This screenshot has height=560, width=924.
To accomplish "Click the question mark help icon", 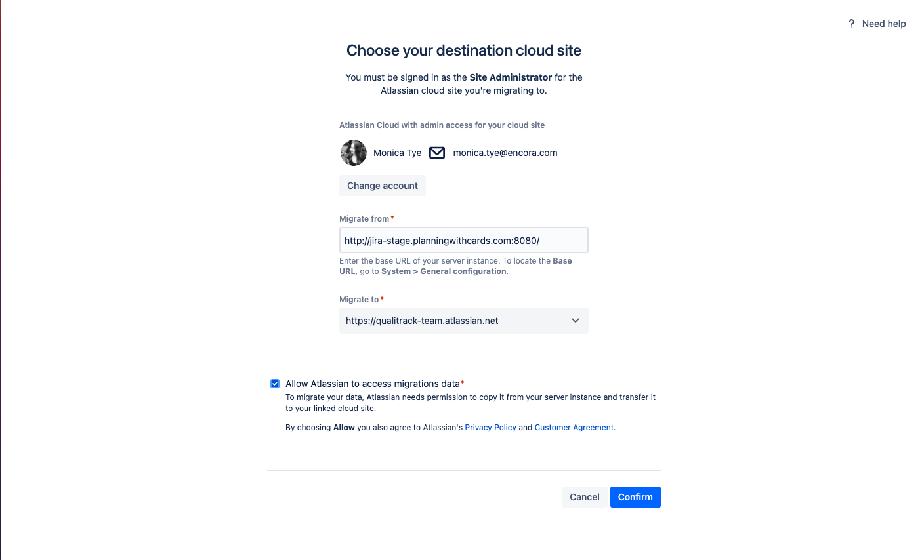I will 851,24.
